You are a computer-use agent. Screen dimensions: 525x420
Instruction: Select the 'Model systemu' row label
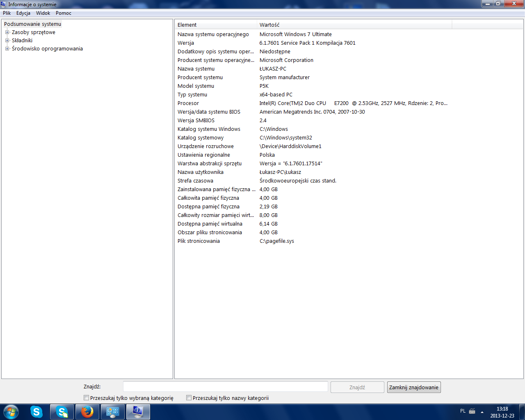pyautogui.click(x=196, y=86)
